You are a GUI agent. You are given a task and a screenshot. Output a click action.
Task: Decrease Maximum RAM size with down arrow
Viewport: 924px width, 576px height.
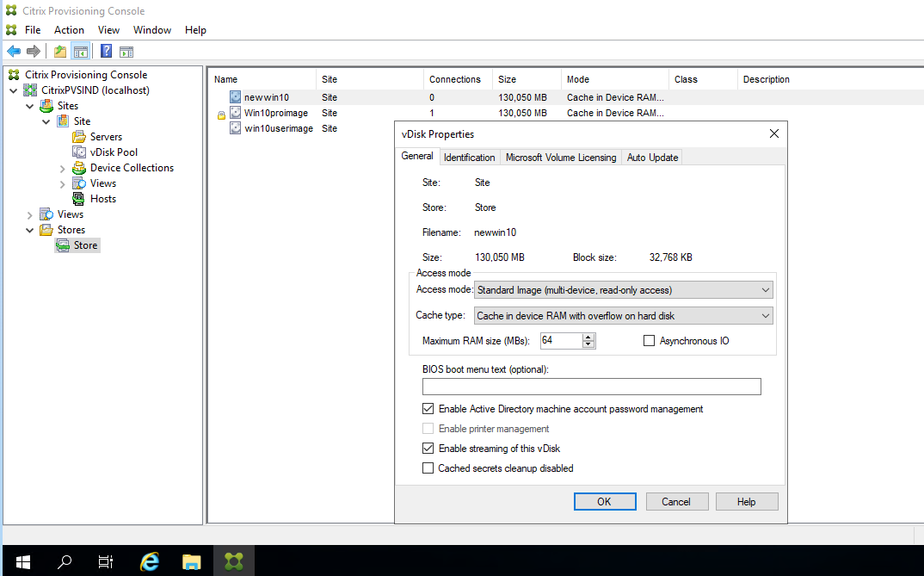pyautogui.click(x=588, y=344)
